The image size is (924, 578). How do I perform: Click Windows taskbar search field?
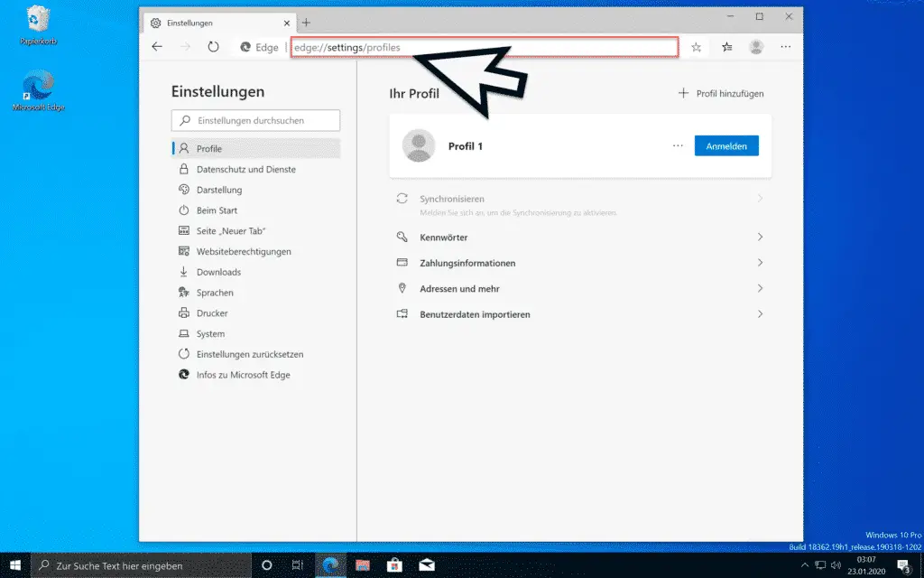click(x=141, y=565)
